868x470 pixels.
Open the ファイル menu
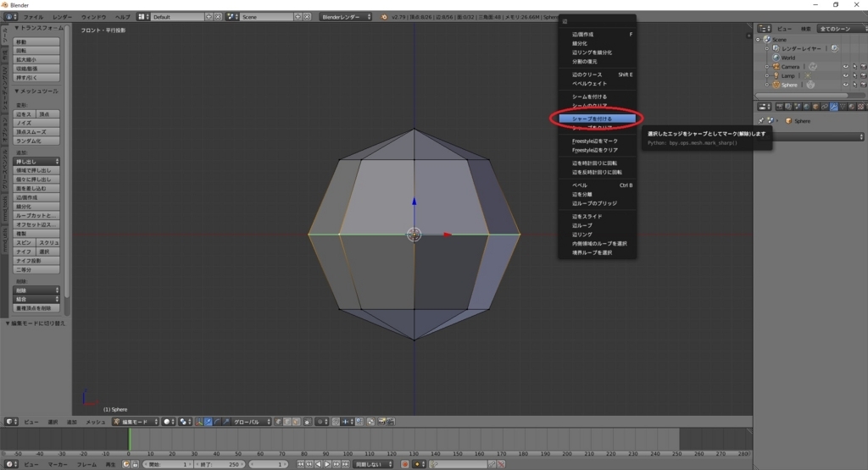(x=33, y=17)
